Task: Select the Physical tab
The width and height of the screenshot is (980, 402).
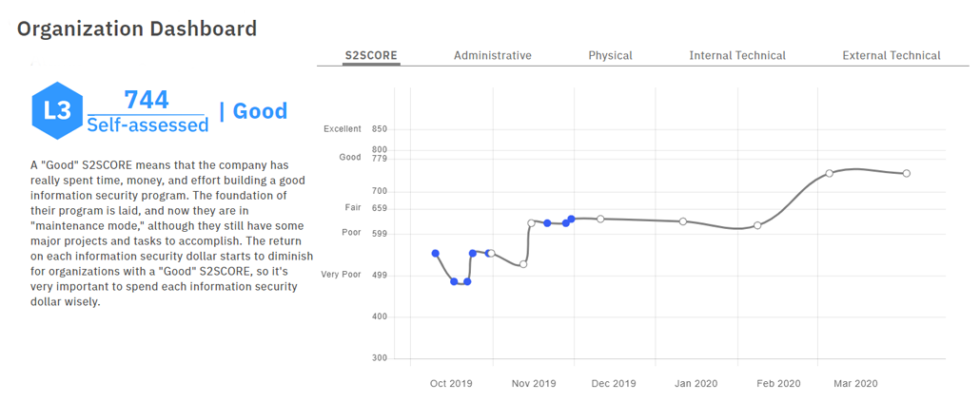Action: (x=610, y=55)
